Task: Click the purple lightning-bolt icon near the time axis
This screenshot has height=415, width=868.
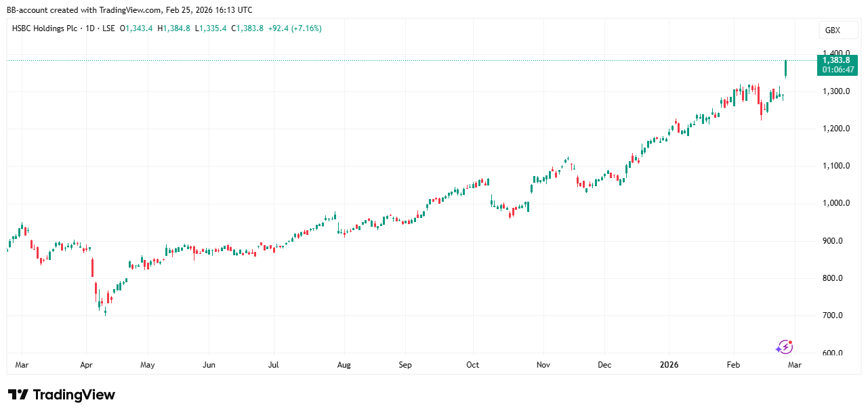Action: click(x=784, y=347)
